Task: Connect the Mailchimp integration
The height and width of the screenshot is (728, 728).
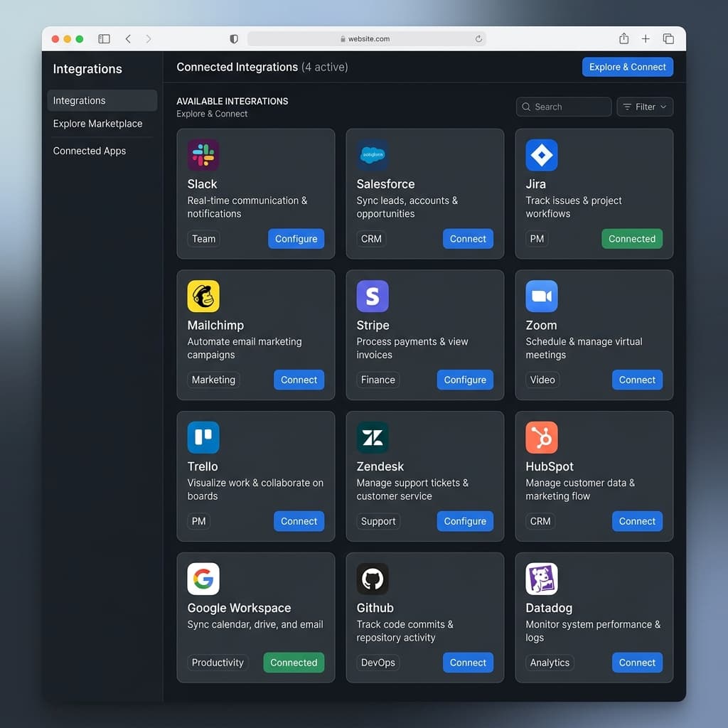Action: pyautogui.click(x=299, y=380)
